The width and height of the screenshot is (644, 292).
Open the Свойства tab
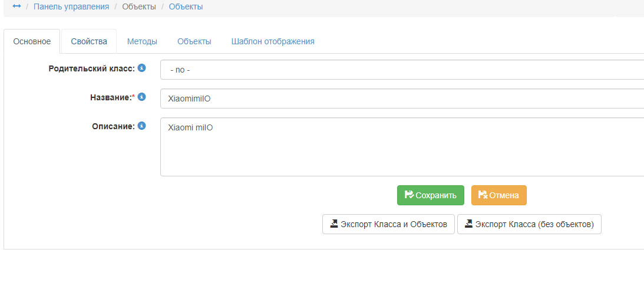coord(89,42)
